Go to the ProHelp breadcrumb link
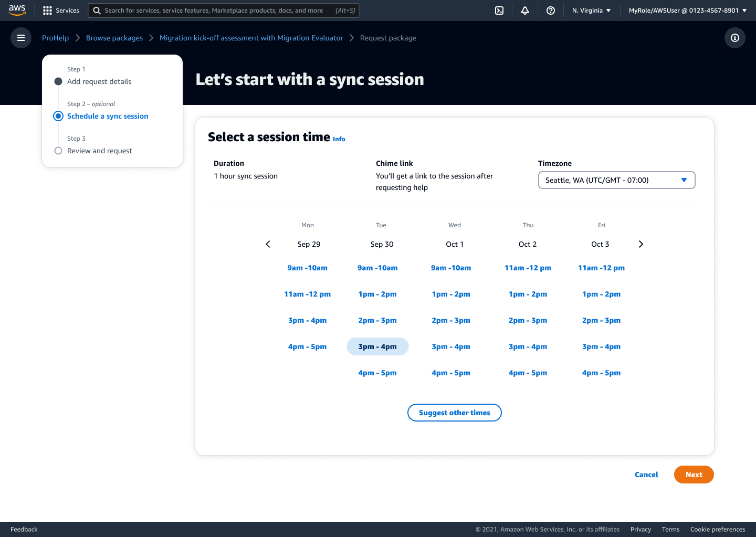Image resolution: width=756 pixels, height=537 pixels. point(55,37)
